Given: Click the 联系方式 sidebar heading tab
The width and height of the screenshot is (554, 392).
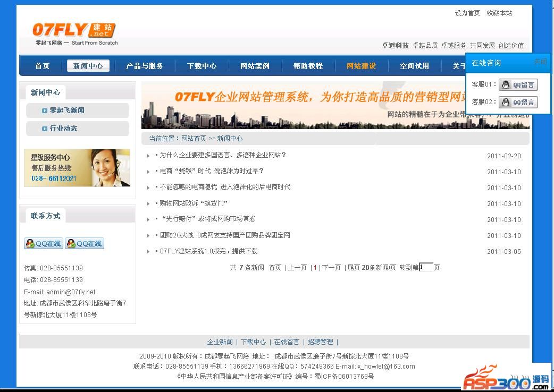Looking at the screenshot, I should 45,216.
